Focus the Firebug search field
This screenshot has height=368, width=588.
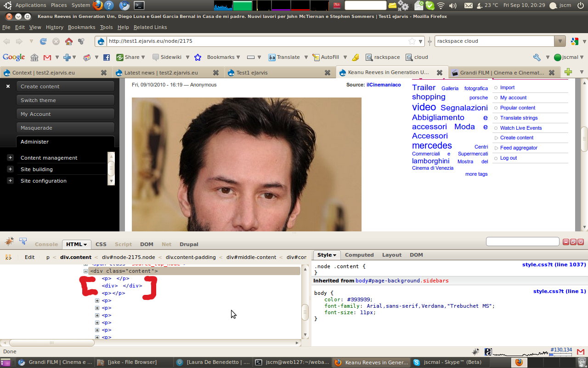tap(522, 241)
